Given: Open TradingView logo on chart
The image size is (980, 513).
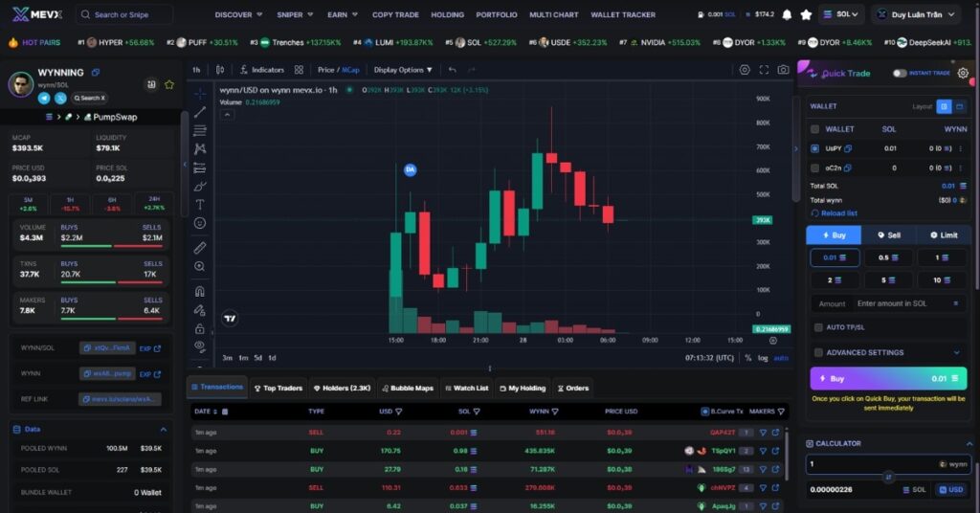Looking at the screenshot, I should pos(230,319).
